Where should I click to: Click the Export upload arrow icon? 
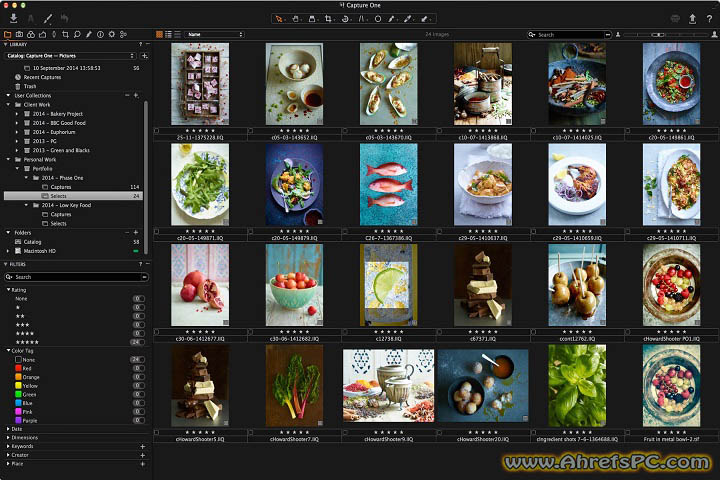click(692, 19)
